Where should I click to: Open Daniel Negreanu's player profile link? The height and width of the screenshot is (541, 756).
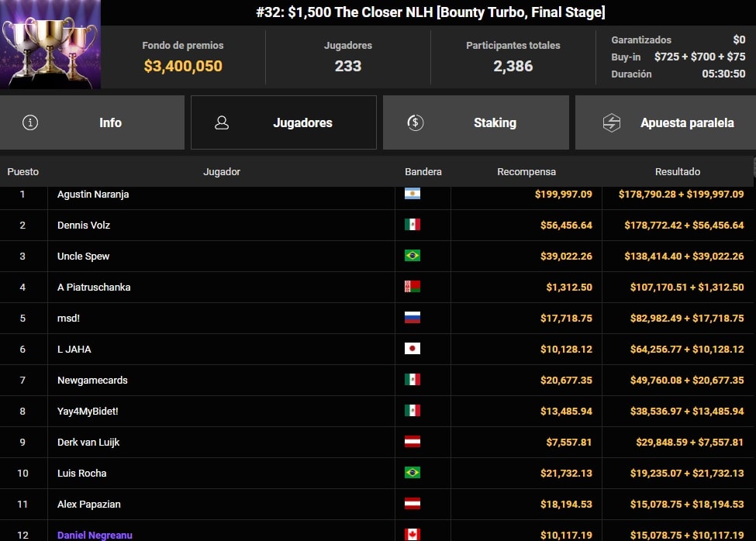[x=94, y=535]
